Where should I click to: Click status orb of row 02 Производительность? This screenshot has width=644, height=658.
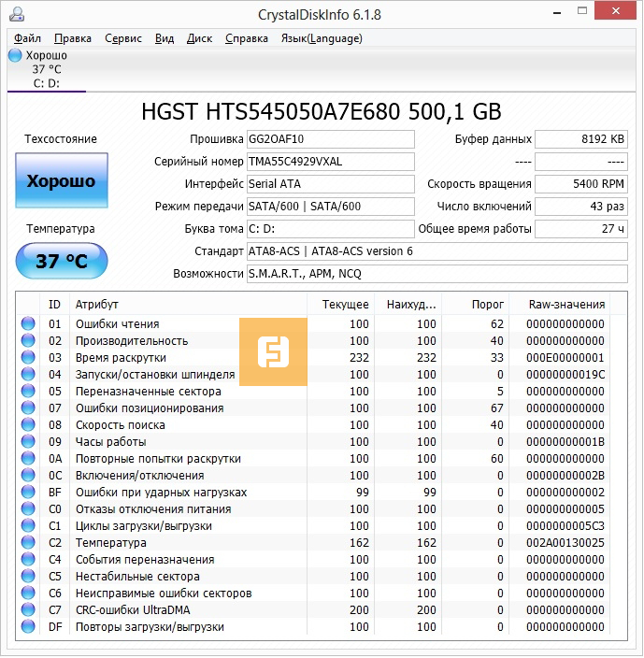tap(28, 340)
